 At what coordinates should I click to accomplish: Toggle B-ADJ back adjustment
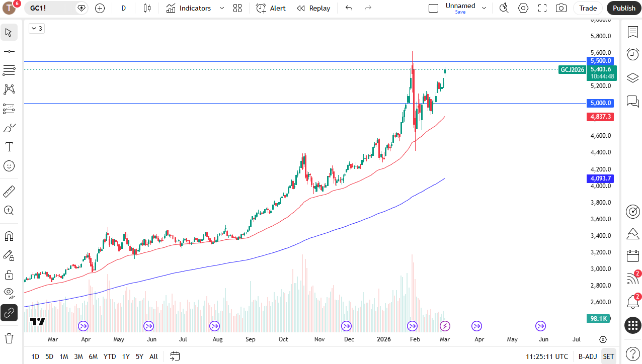pyautogui.click(x=587, y=356)
